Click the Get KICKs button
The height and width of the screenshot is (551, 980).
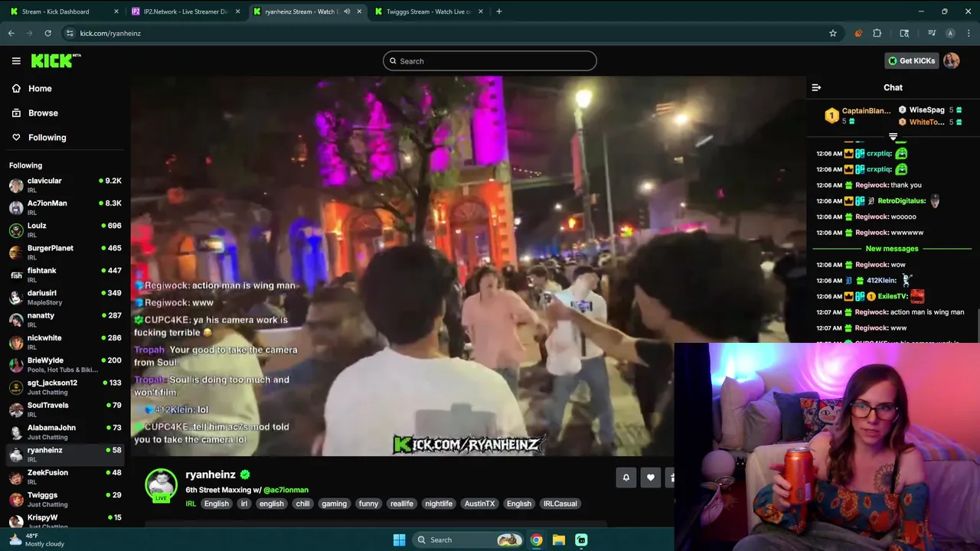click(911, 60)
